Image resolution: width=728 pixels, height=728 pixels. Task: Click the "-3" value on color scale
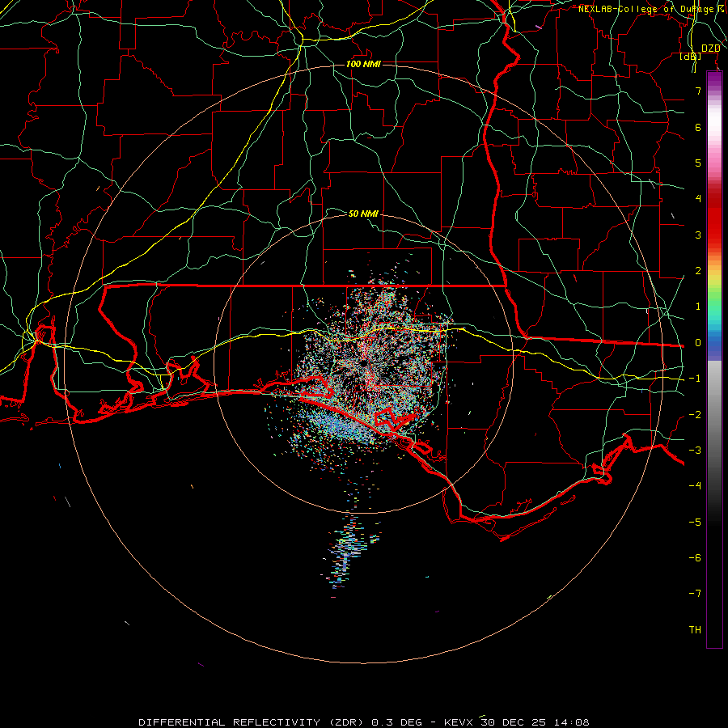[x=695, y=451]
